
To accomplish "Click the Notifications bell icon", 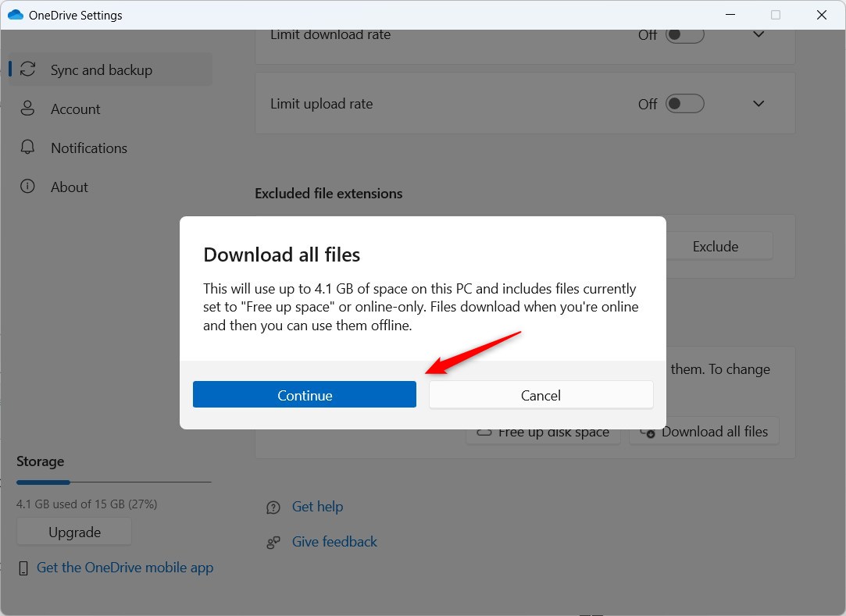I will point(27,148).
